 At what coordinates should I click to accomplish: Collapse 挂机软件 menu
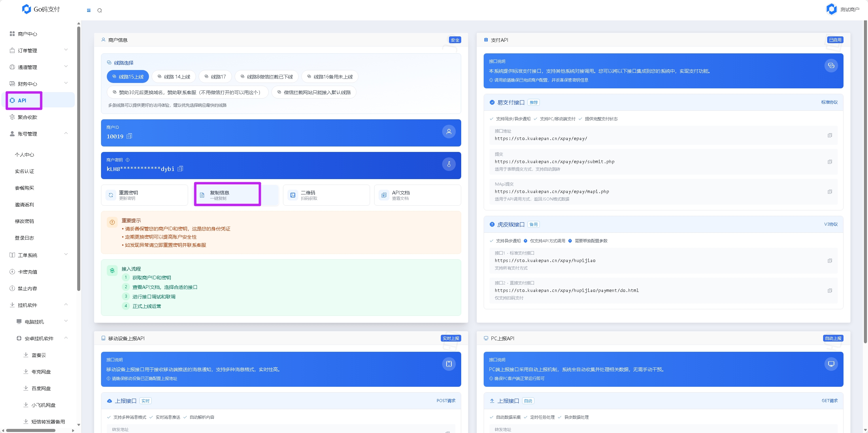(38, 305)
